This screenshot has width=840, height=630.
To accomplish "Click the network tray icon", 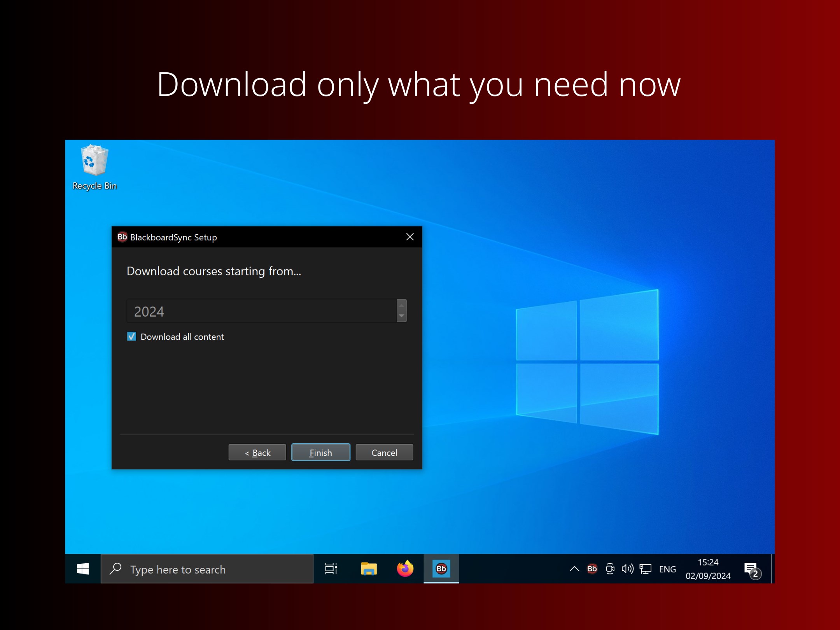I will [646, 569].
